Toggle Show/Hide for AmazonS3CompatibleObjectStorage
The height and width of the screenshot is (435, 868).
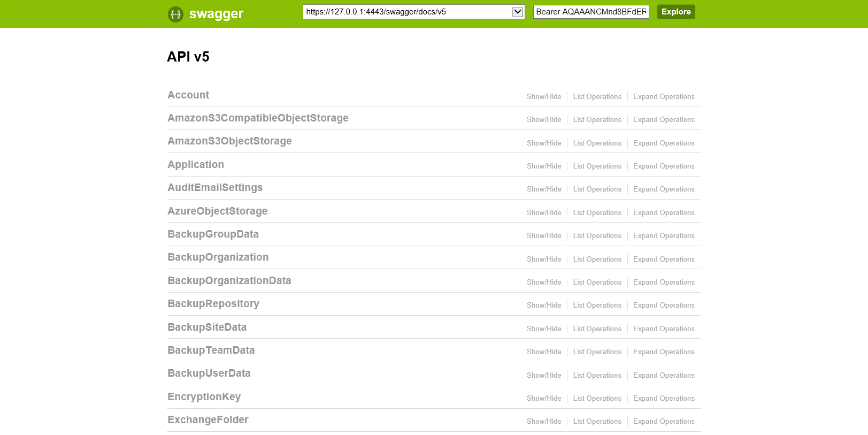(544, 120)
